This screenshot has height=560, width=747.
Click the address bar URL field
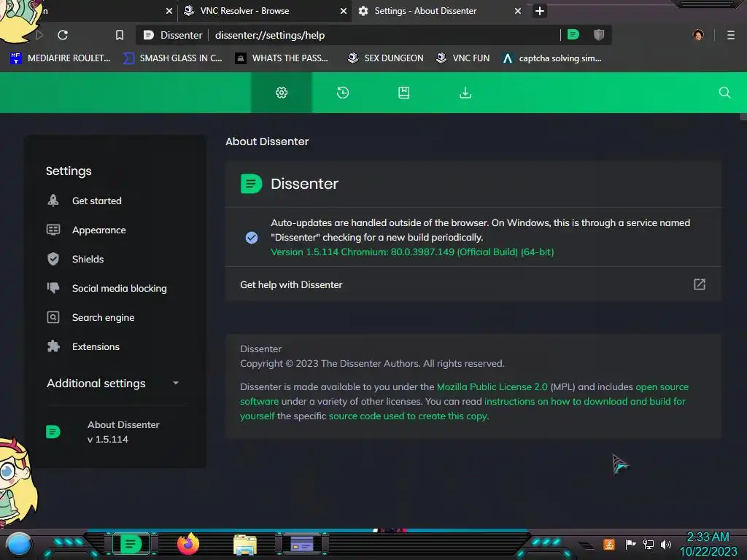pos(386,35)
